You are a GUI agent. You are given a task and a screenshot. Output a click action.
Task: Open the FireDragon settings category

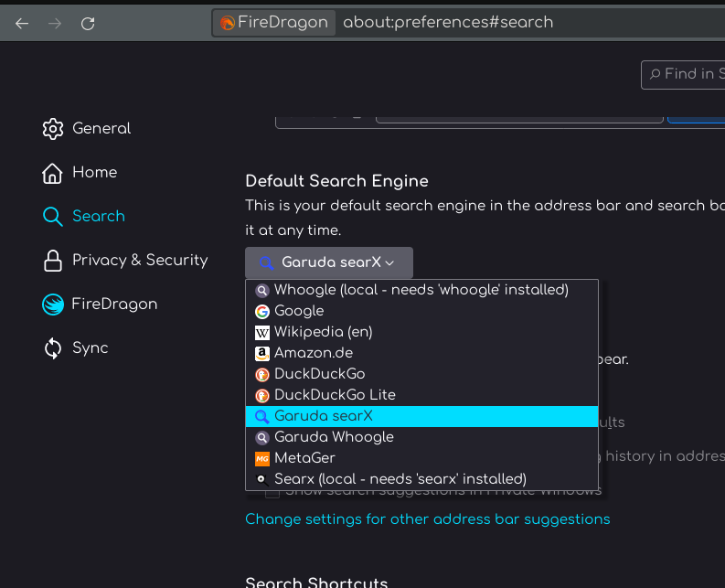pyautogui.click(x=100, y=304)
